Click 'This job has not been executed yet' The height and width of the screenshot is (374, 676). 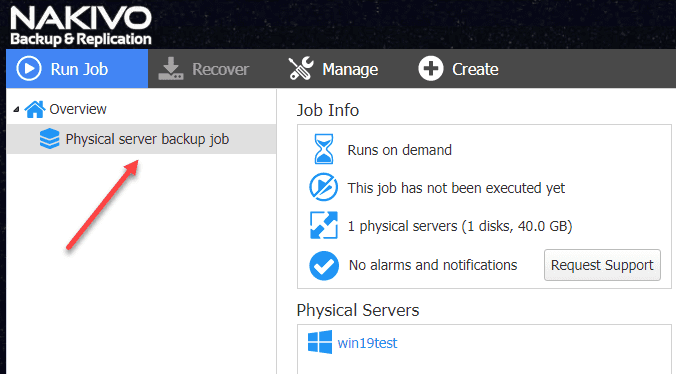456,188
